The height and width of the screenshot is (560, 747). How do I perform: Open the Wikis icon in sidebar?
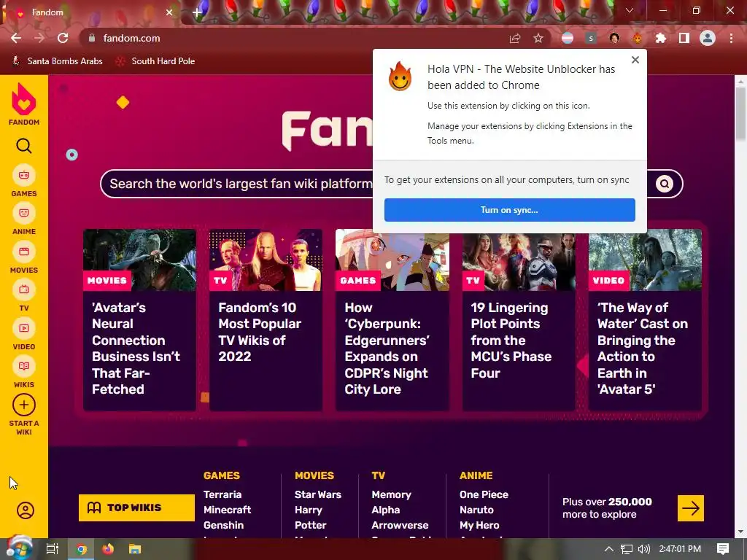click(24, 373)
